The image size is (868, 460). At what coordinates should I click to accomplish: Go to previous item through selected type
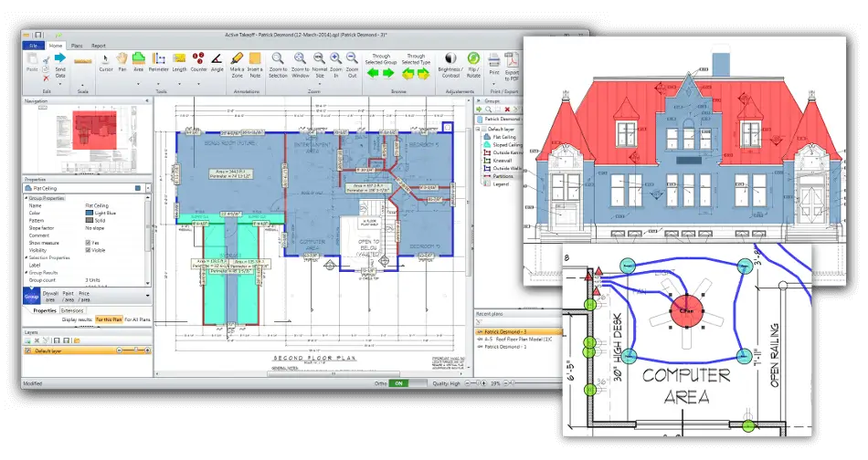click(408, 74)
